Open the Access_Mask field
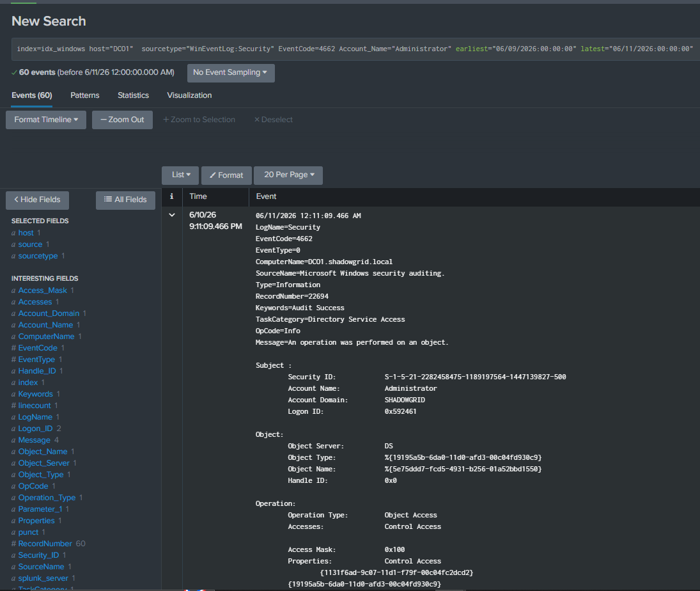Screen dimensions: 700x591 [42, 290]
